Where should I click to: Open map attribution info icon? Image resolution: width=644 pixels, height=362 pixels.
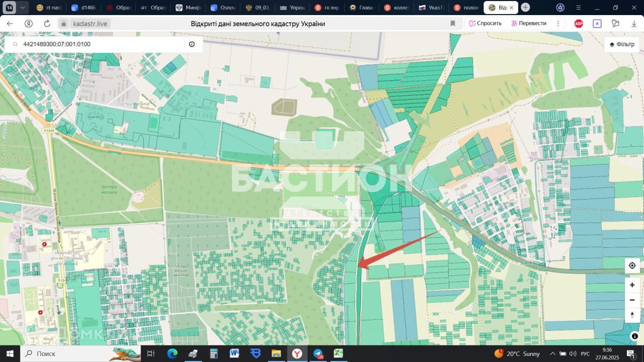tap(634, 336)
